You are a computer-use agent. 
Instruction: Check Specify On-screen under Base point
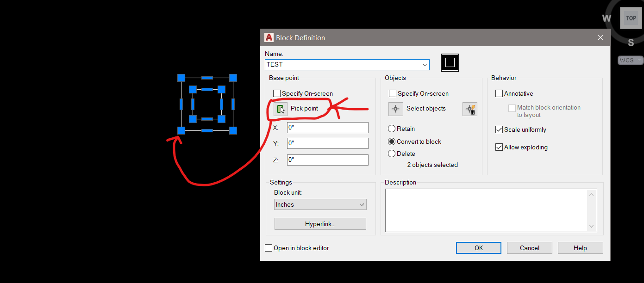coord(276,93)
